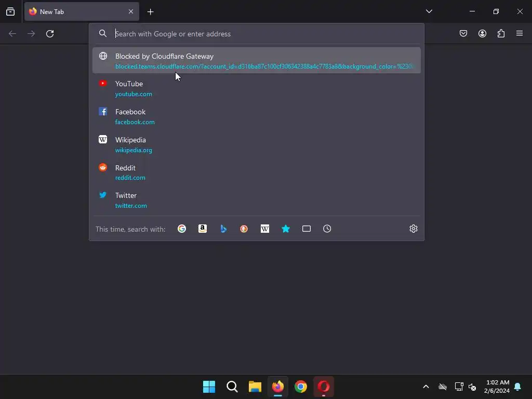Reload the current page
Screen dimensions: 532x399
50,34
